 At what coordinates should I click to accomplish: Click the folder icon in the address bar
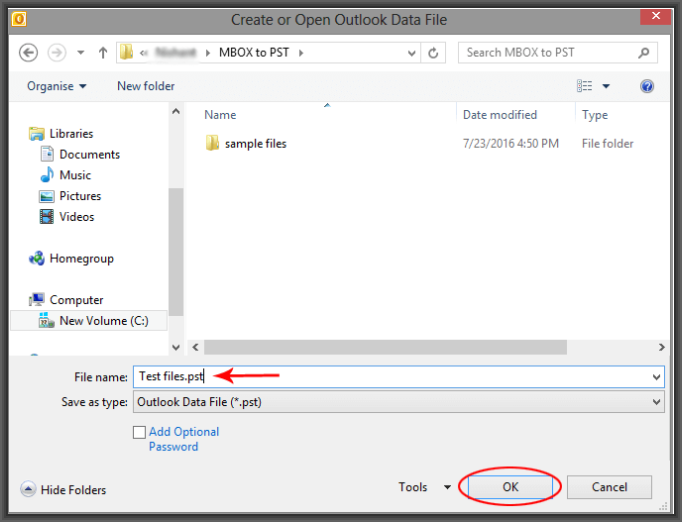pos(127,53)
